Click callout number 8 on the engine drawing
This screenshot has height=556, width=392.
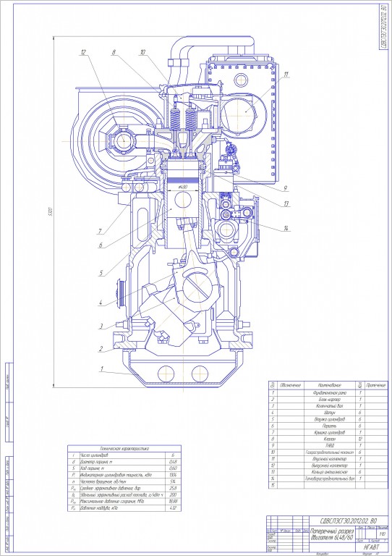tap(114, 52)
